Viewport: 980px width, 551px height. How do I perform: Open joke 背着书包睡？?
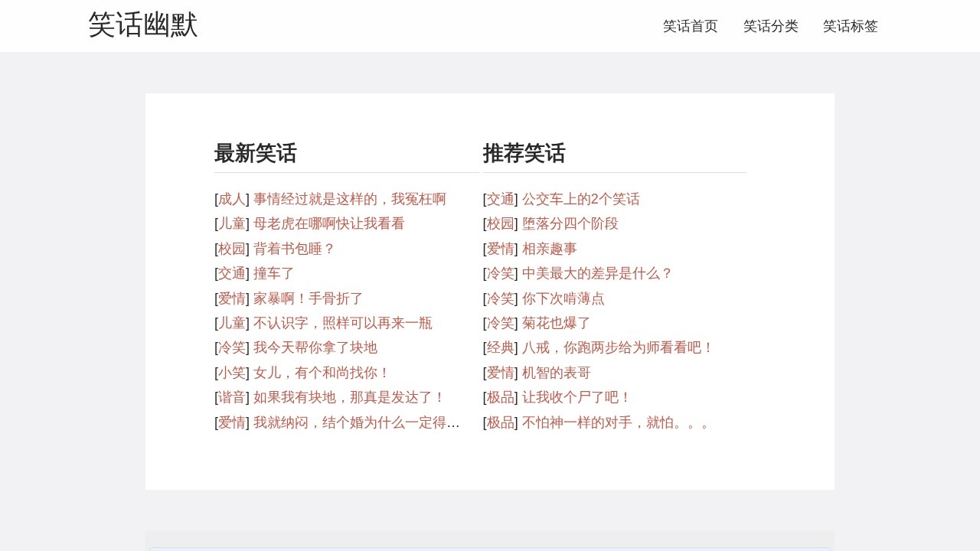295,249
